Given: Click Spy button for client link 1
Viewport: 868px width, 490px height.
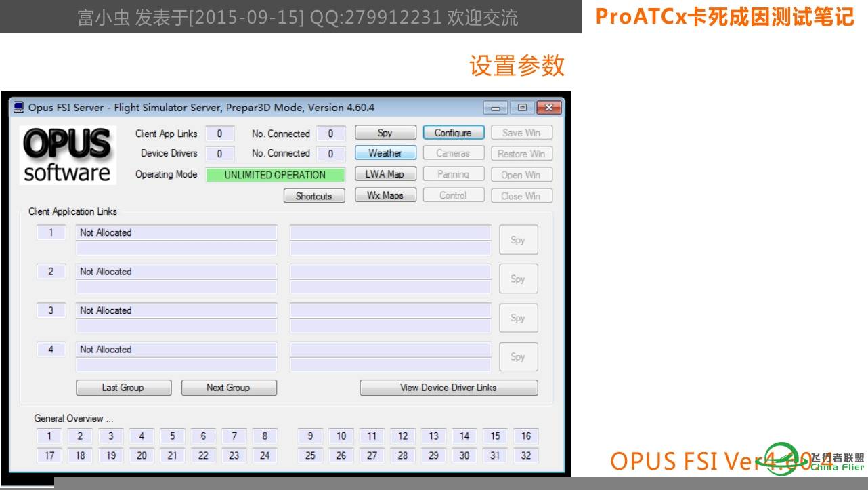Looking at the screenshot, I should (519, 240).
